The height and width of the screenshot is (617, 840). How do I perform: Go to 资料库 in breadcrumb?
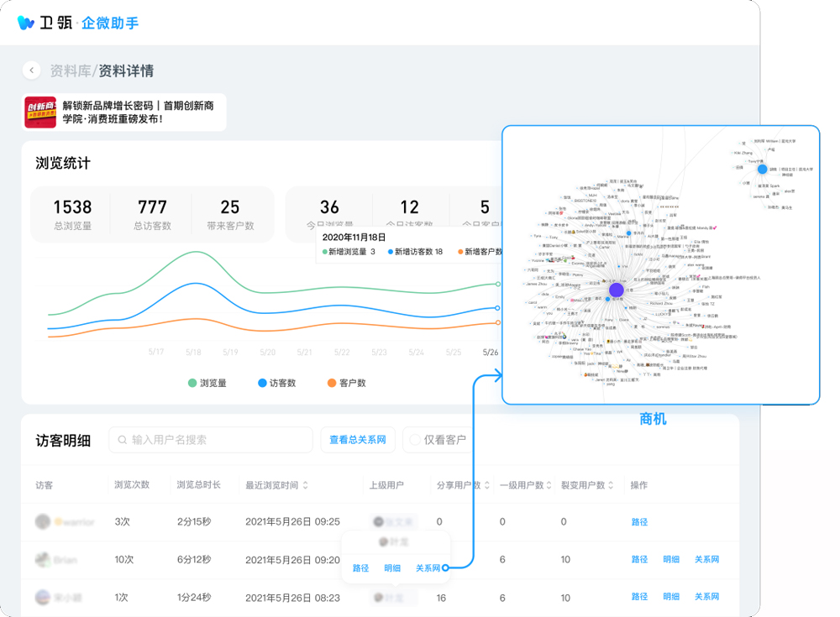coord(71,71)
